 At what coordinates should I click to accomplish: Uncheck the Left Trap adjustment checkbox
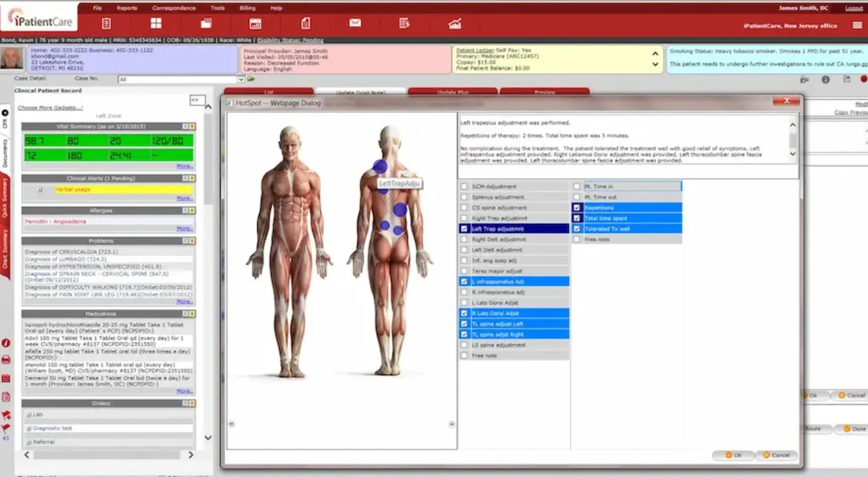point(464,229)
